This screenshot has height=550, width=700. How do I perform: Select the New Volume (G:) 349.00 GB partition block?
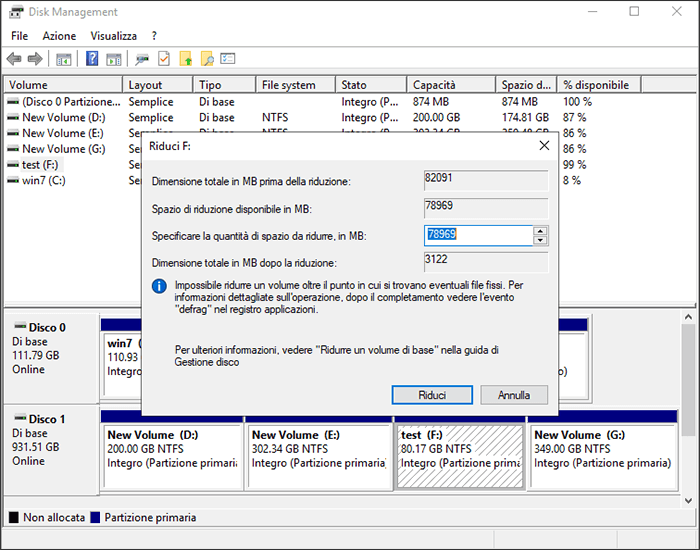603,456
